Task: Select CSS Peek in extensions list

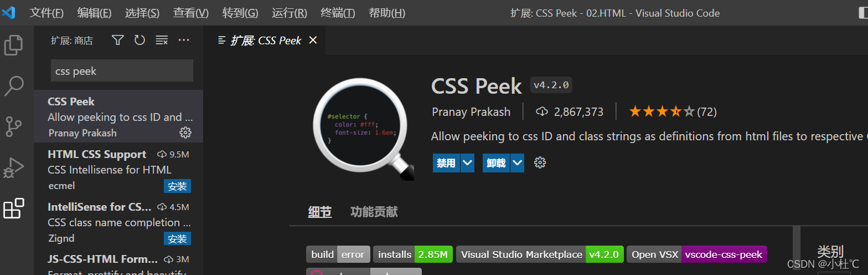Action: (118, 116)
